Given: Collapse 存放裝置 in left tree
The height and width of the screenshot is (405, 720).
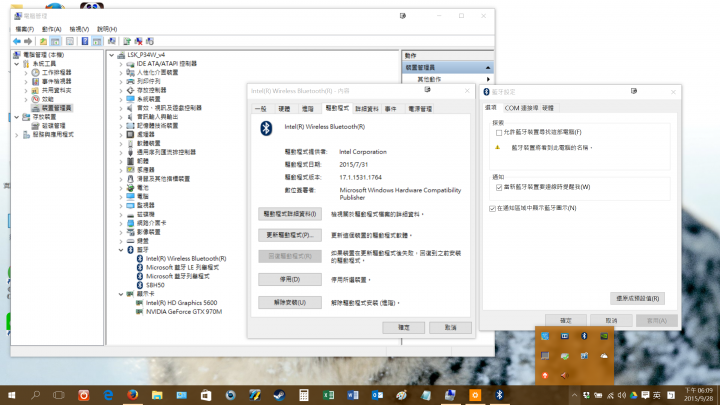Looking at the screenshot, I should [x=17, y=117].
